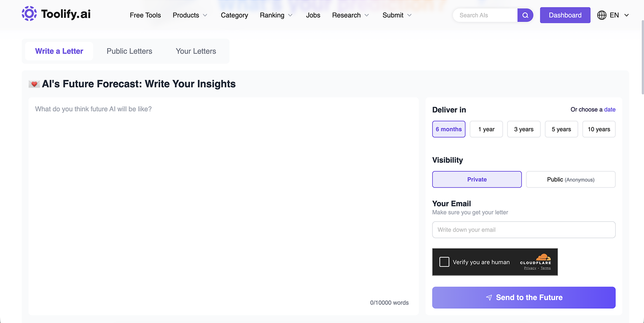Switch to the Your Letters tab
Viewport: 644px width, 323px height.
click(x=196, y=51)
